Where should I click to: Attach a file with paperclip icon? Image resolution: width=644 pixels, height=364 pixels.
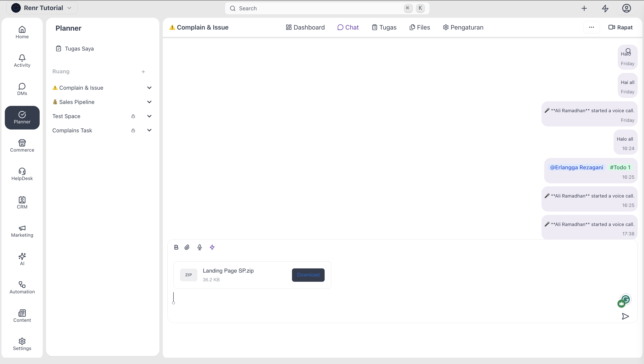tap(187, 247)
